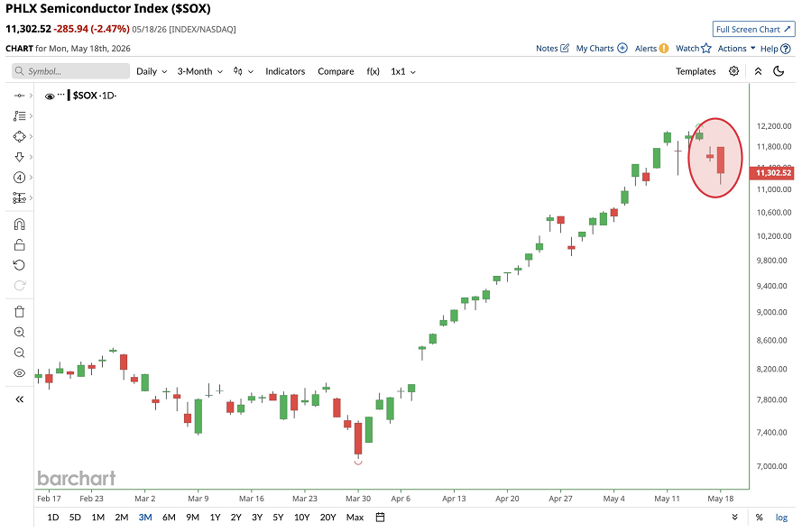
Task: Select the crosshair cursor tool
Action: [19, 96]
